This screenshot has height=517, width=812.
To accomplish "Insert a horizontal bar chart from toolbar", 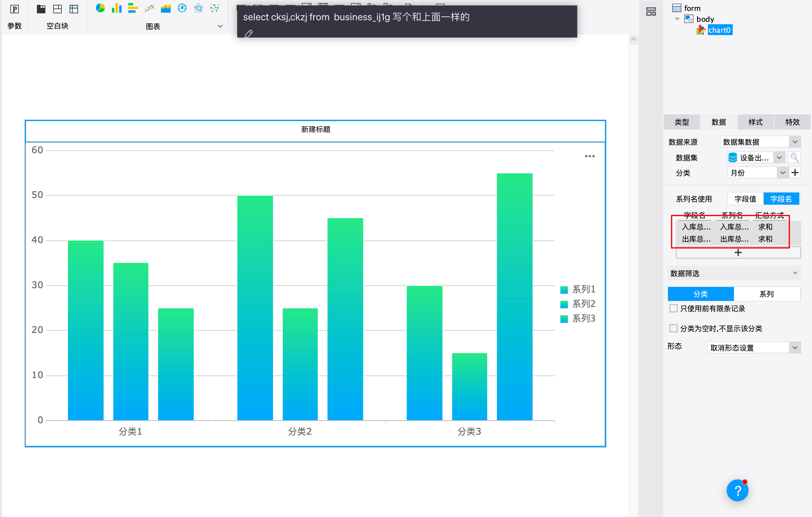I will click(133, 8).
